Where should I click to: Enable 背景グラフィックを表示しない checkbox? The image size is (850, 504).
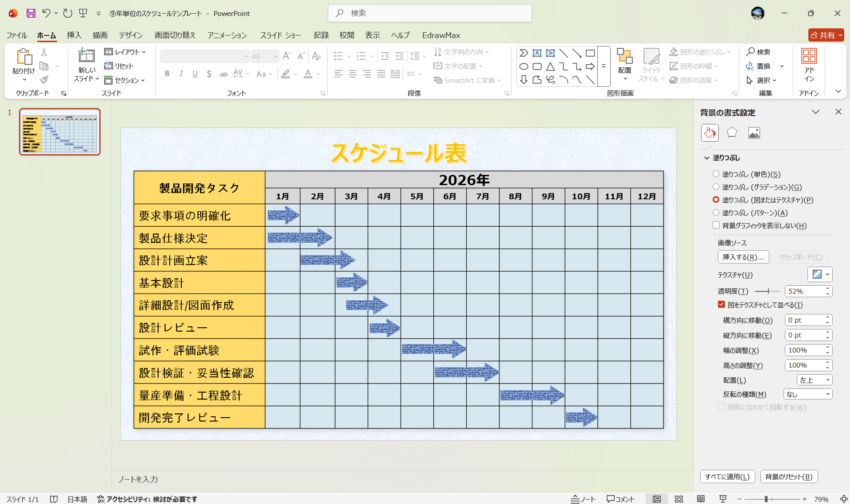[x=716, y=225]
